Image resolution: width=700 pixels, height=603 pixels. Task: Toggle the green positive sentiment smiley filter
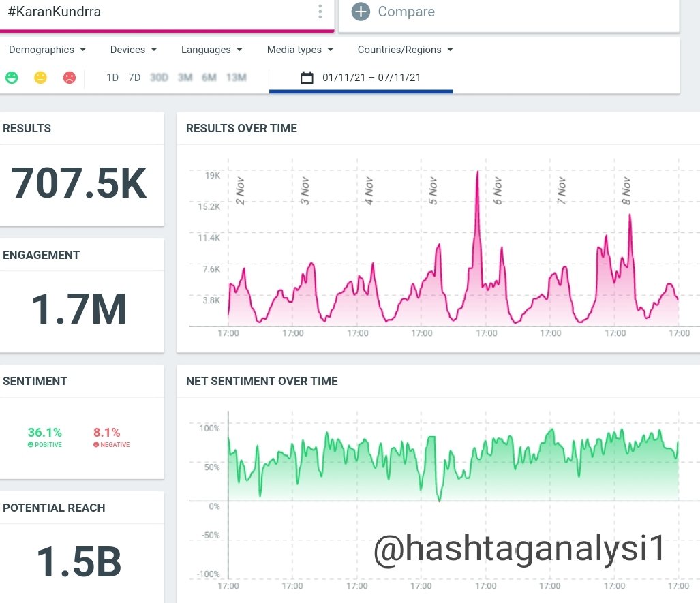click(12, 78)
